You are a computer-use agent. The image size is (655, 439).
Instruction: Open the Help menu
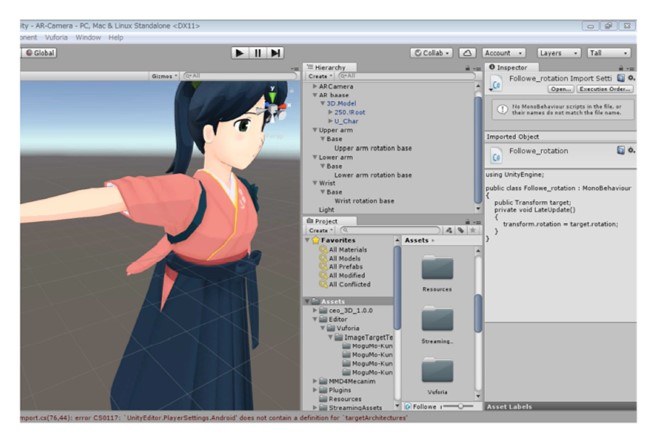click(x=116, y=38)
